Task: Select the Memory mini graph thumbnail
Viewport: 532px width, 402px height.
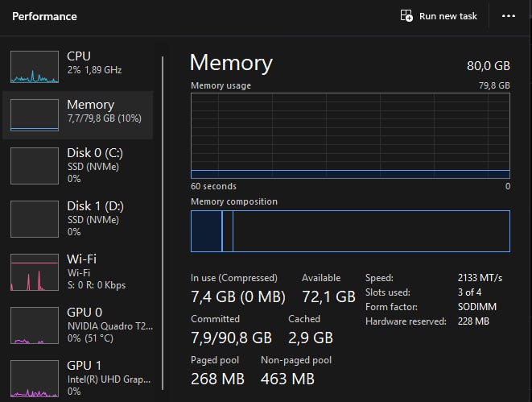Action: tap(35, 115)
